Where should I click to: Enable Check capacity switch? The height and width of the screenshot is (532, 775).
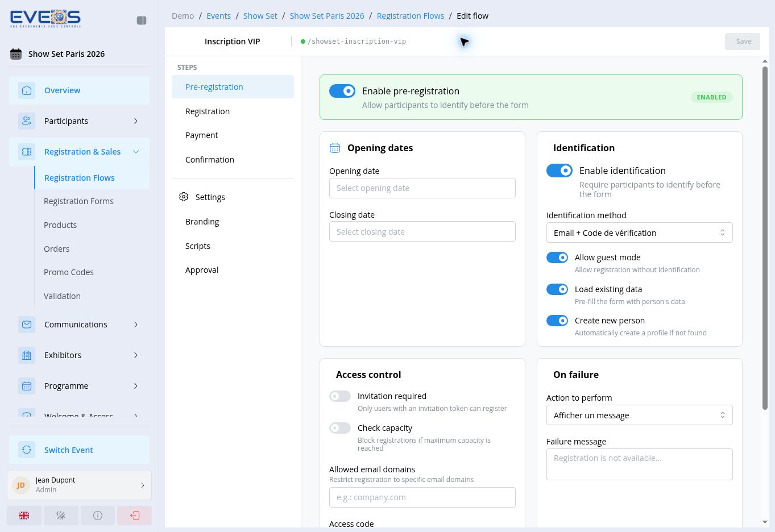pyautogui.click(x=340, y=428)
